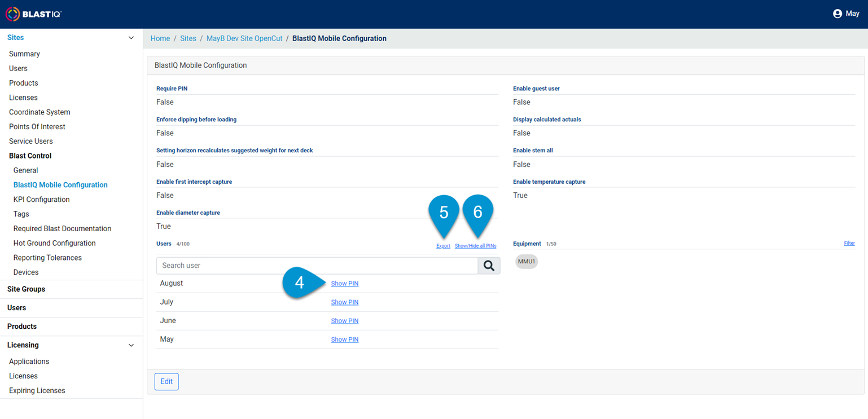
Task: Collapse the Sites section chevron
Action: click(x=131, y=38)
